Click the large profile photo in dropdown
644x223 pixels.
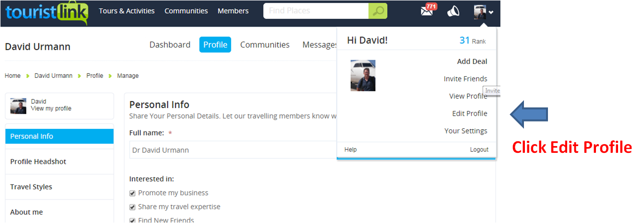point(363,75)
